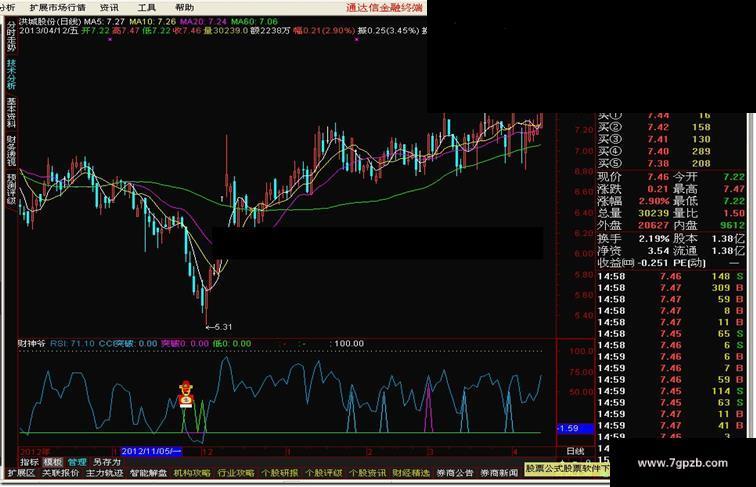The image size is (756, 487).
Task: Click the 另存为 button
Action: pos(107,462)
